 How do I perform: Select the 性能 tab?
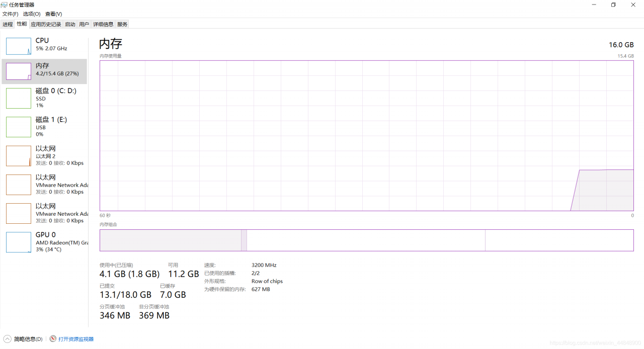click(x=22, y=24)
